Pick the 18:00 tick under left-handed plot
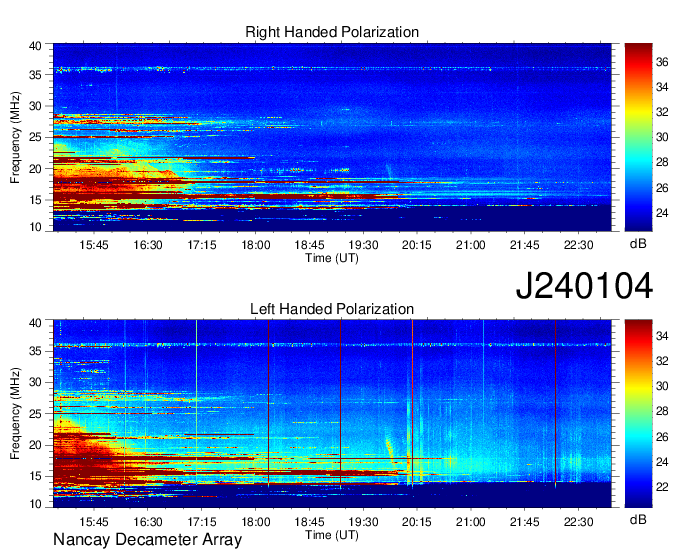 pos(255,522)
